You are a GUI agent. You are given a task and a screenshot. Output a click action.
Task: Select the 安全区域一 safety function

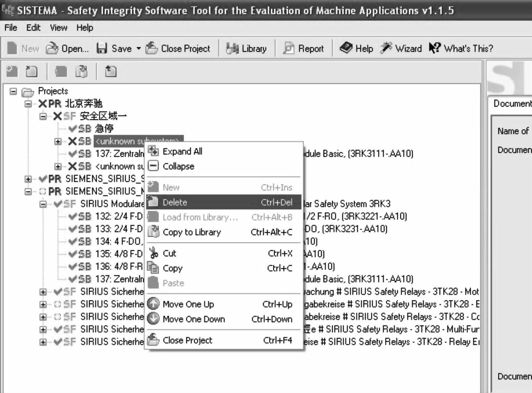tap(103, 116)
